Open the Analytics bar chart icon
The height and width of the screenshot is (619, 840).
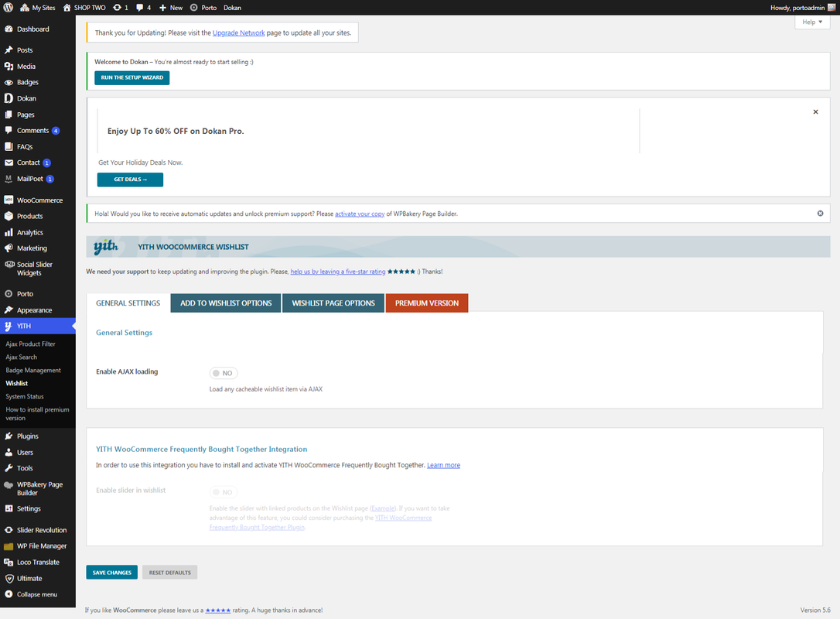tap(9, 232)
